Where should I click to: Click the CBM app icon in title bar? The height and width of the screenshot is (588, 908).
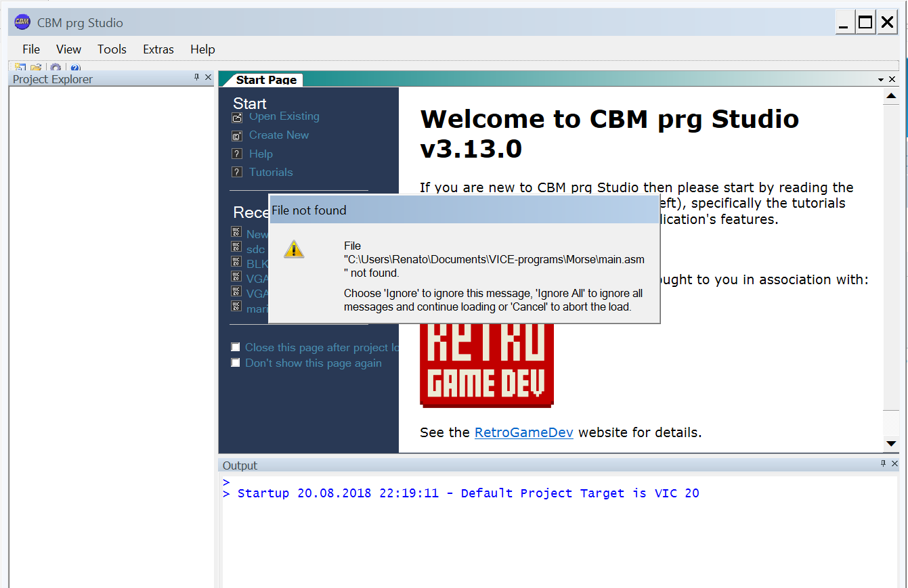click(22, 22)
